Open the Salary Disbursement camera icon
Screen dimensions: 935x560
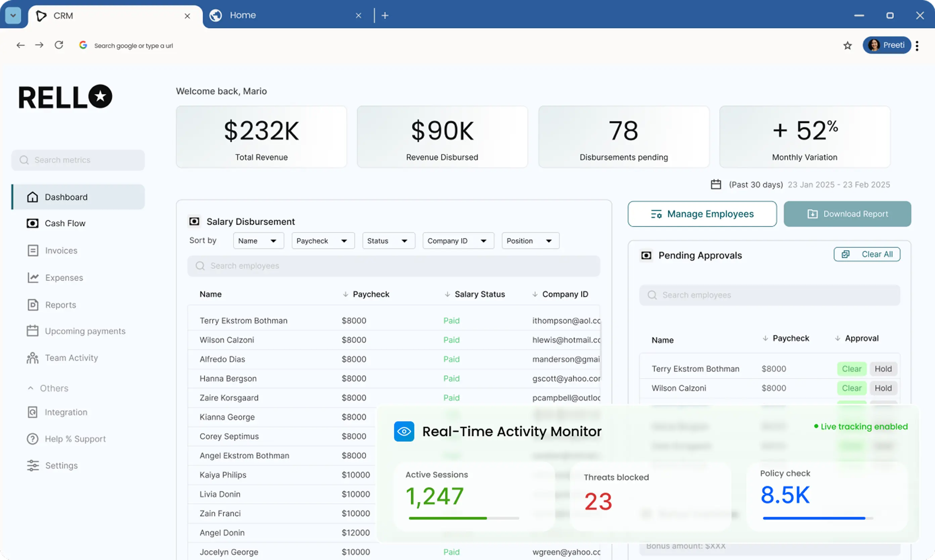(x=194, y=221)
